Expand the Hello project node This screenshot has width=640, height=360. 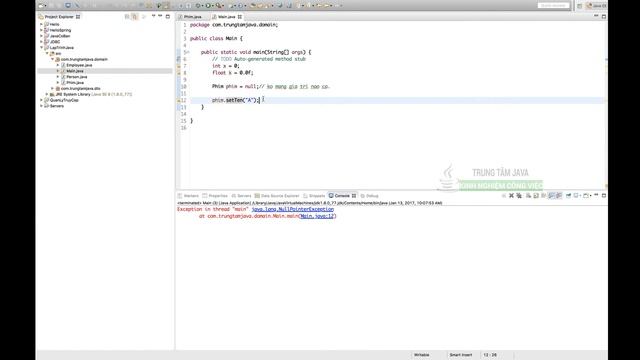tap(41, 24)
